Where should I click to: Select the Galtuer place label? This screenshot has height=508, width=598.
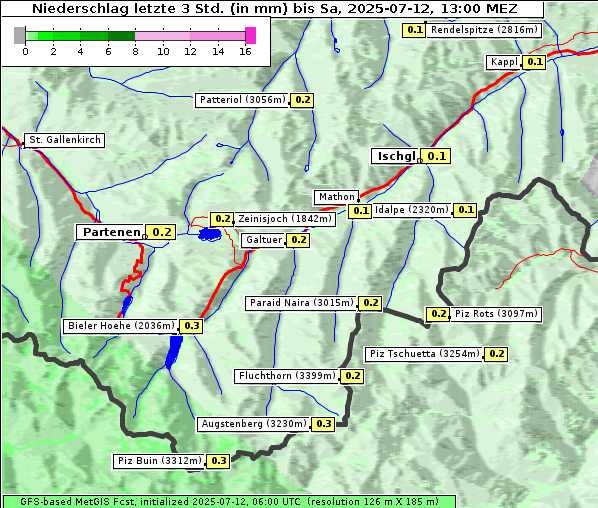pyautogui.click(x=263, y=240)
